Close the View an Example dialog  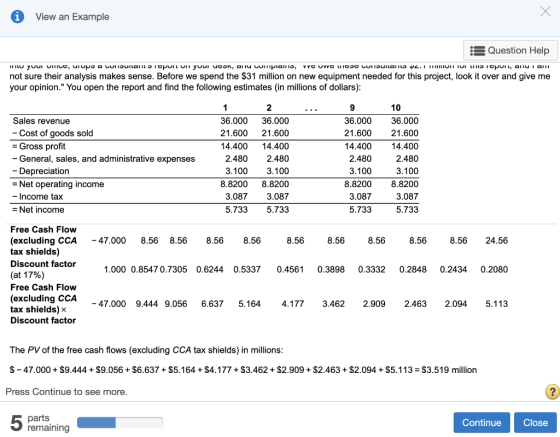[545, 11]
